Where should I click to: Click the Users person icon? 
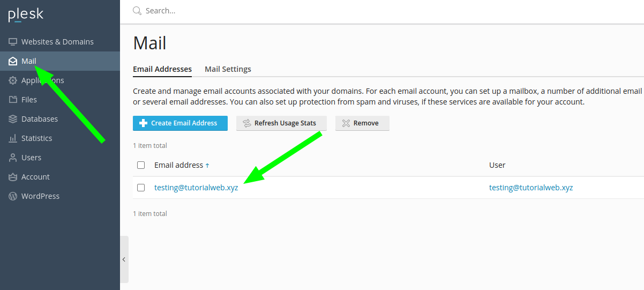click(12, 158)
